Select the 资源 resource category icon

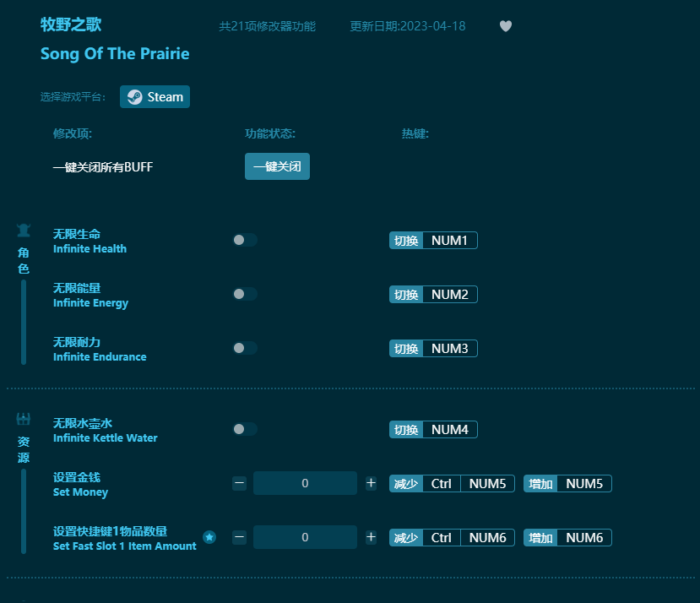(23, 418)
